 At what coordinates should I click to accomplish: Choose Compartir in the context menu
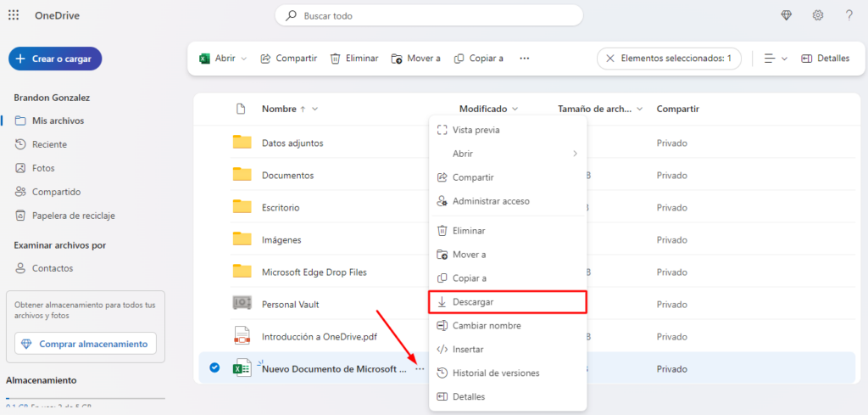tap(508, 177)
